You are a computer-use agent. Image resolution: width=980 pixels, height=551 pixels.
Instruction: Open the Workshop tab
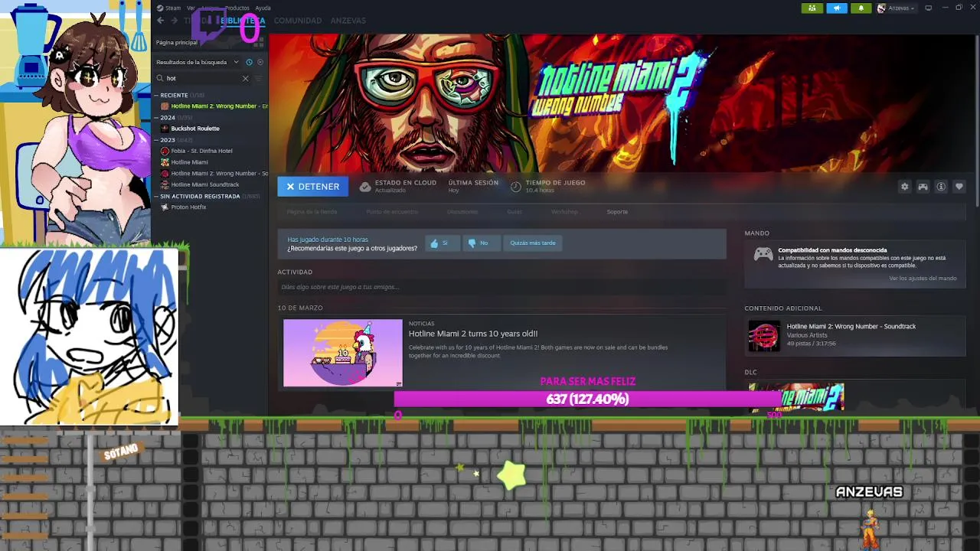pos(564,212)
